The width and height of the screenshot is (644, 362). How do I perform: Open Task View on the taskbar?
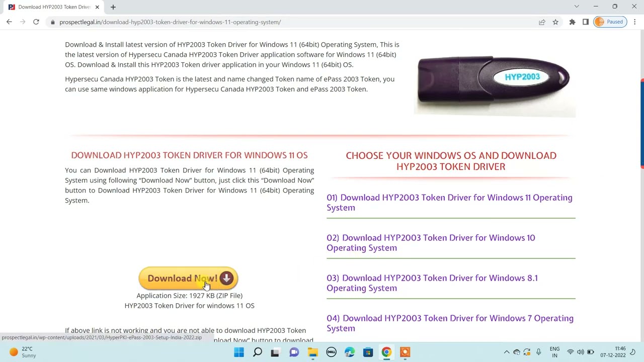pos(275,352)
